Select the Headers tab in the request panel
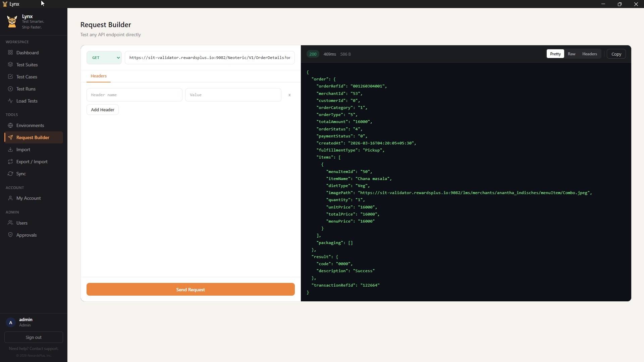Image resolution: width=644 pixels, height=362 pixels. [98, 76]
